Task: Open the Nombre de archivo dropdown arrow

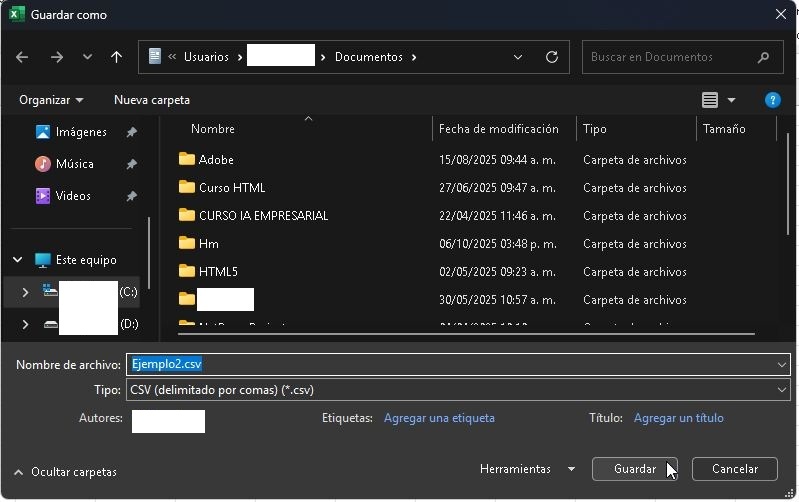Action: click(782, 364)
